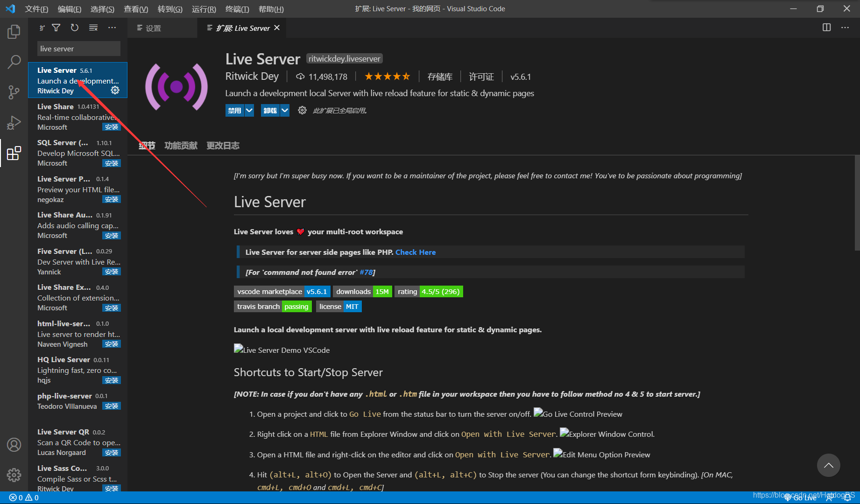Click the Ritwick Dey publisher name
This screenshot has height=504, width=860.
pos(252,77)
